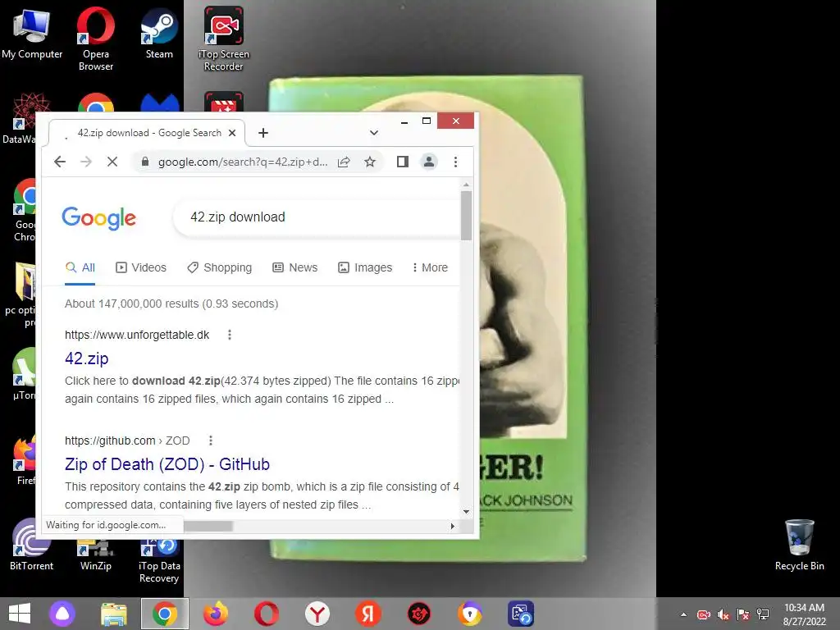Open Chrome's three-dot menu
Viewport: 840px width, 630px height.
(x=455, y=162)
